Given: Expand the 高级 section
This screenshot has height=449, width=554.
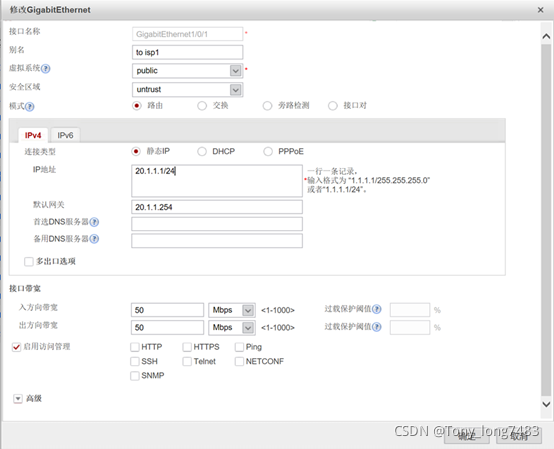Looking at the screenshot, I should [x=18, y=399].
